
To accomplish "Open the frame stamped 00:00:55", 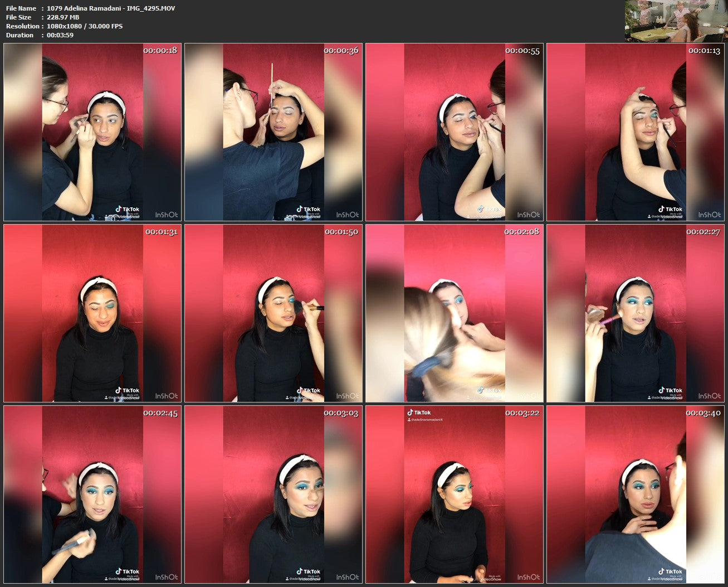I will click(x=454, y=132).
